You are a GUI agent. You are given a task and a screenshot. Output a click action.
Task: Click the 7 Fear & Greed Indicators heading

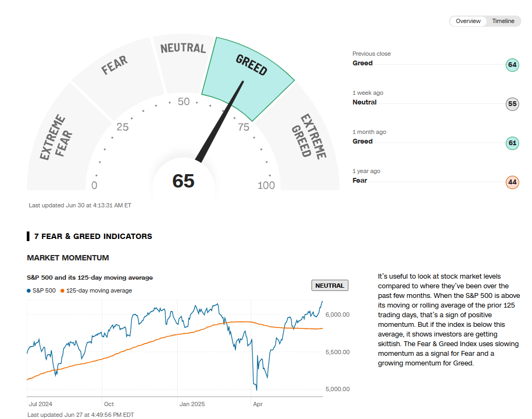point(93,236)
